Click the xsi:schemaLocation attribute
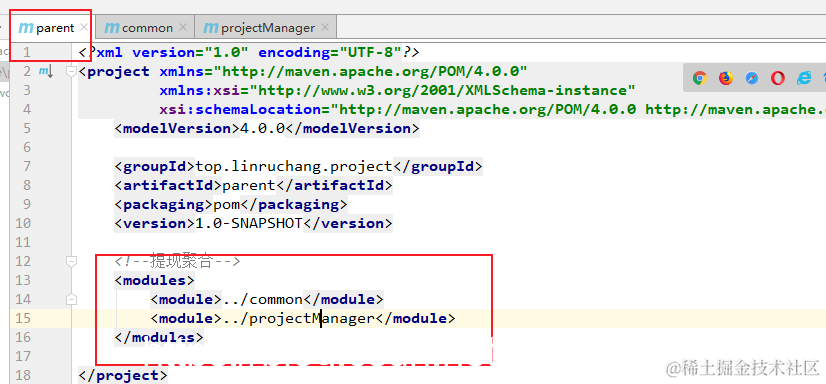This screenshot has width=826, height=384. [x=240, y=110]
